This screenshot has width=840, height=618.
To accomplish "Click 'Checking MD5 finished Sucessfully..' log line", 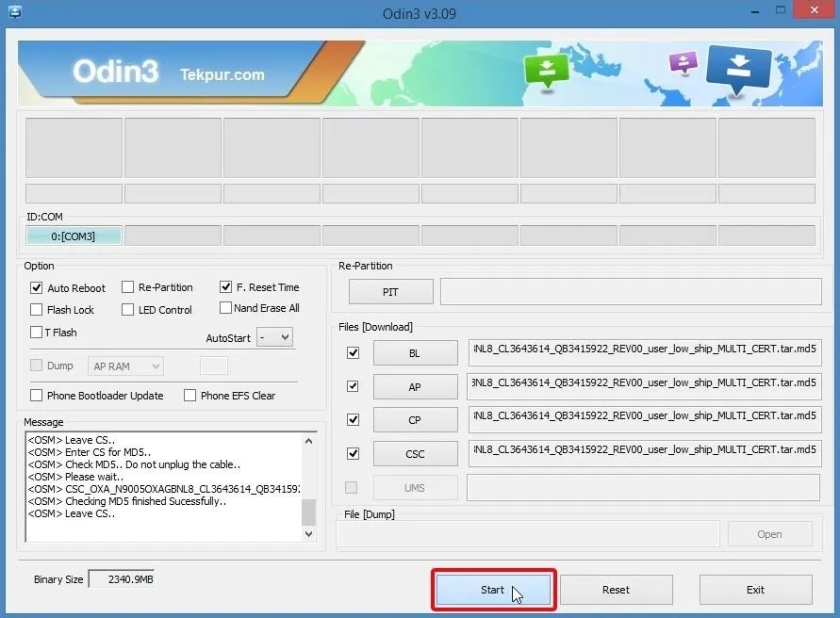I will tap(127, 501).
